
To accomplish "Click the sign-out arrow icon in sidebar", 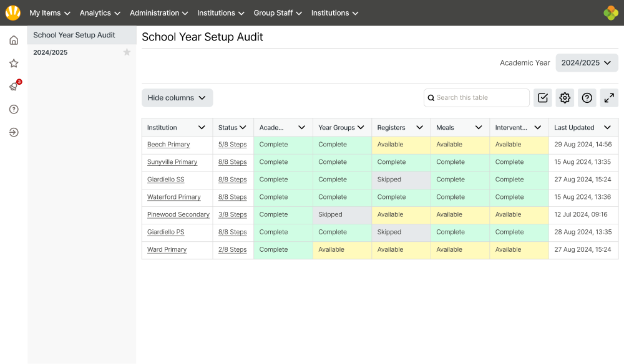I will click(x=13, y=132).
